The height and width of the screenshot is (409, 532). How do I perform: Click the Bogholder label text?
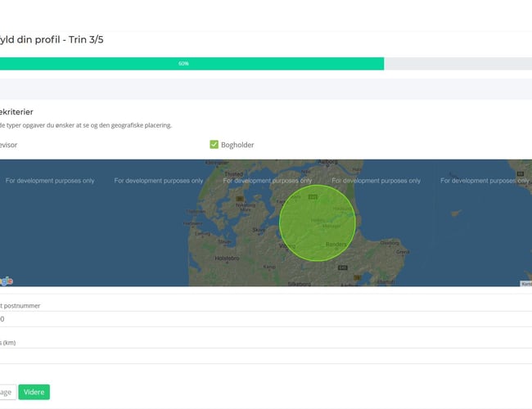tap(237, 145)
